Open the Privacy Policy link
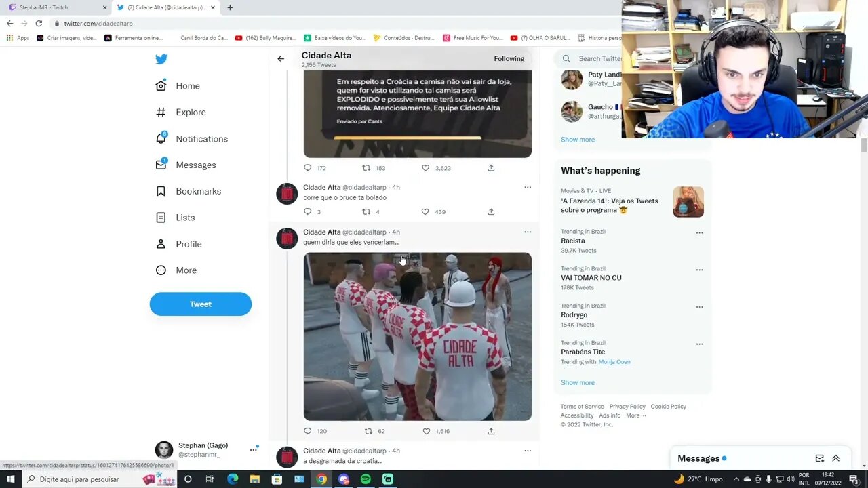This screenshot has width=868, height=488. pyautogui.click(x=627, y=407)
